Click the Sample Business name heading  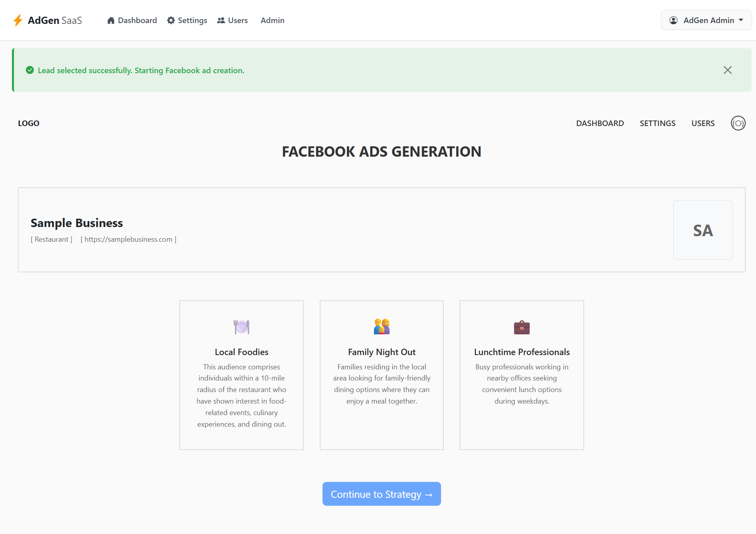[x=77, y=223]
